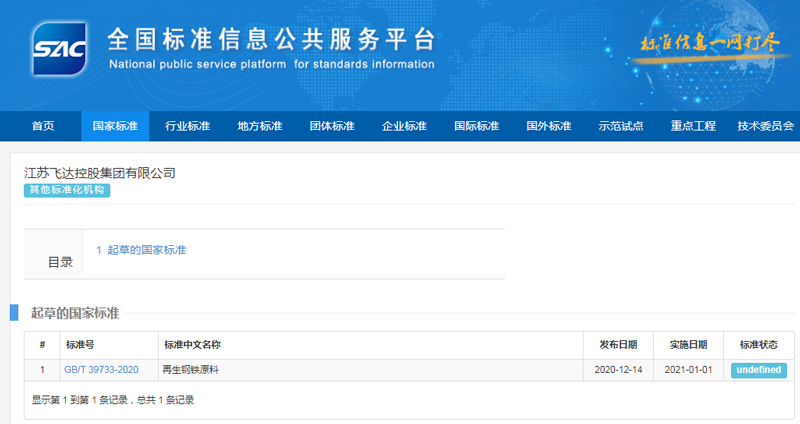Click the 实施日期 column header
Screen dimensions: 800x424
(x=688, y=345)
